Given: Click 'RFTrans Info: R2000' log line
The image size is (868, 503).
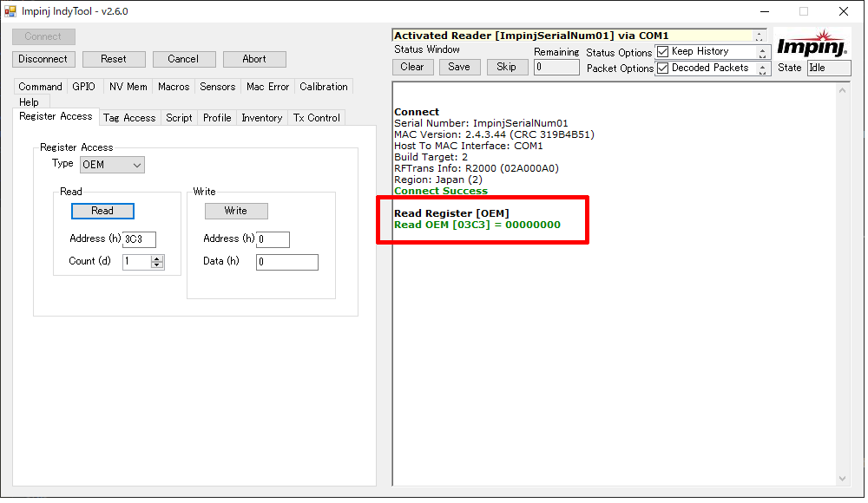Looking at the screenshot, I should [x=477, y=169].
